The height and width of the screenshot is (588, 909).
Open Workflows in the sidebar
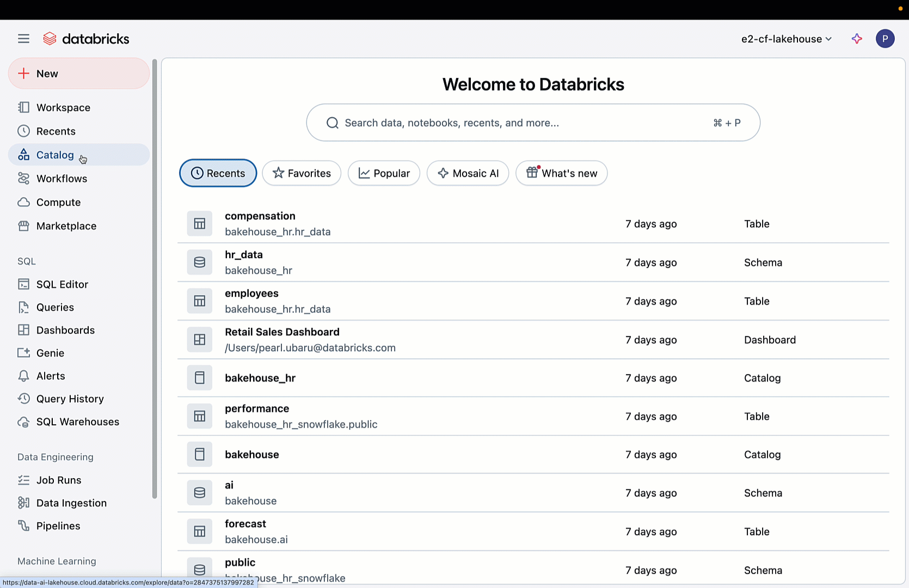[62, 179]
